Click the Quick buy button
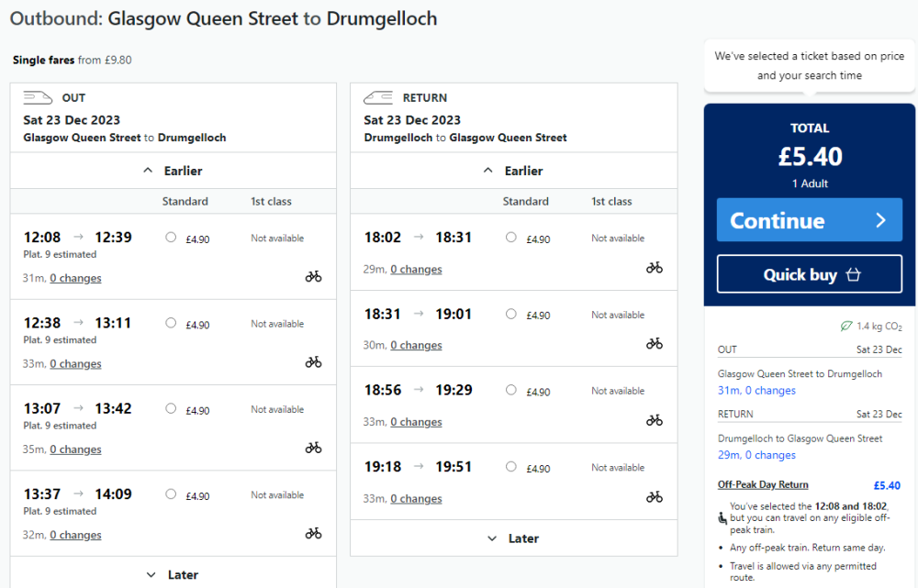This screenshot has height=588, width=918. coord(810,274)
